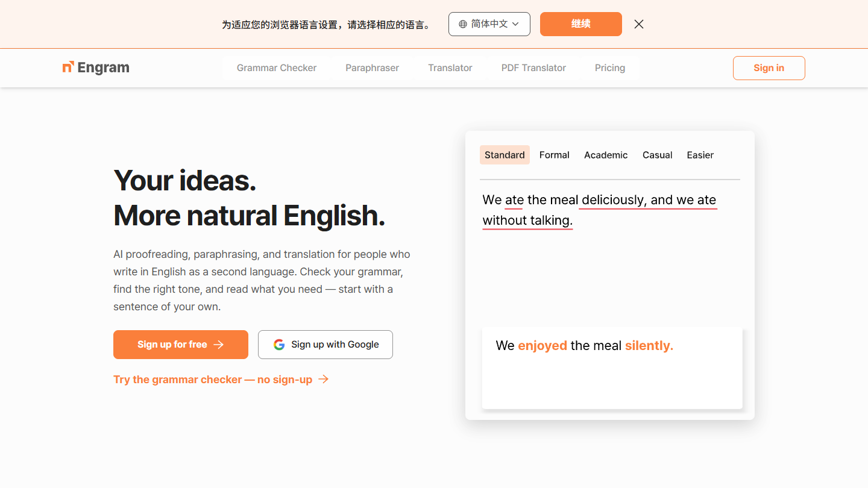Open the 简体中文 language dropdown
The width and height of the screenshot is (868, 488).
tap(489, 24)
